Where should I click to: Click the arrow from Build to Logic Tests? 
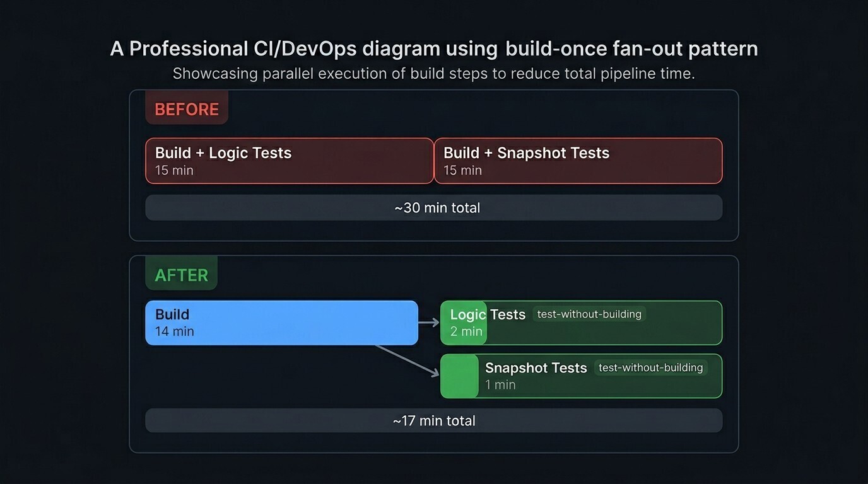pyautogui.click(x=429, y=323)
